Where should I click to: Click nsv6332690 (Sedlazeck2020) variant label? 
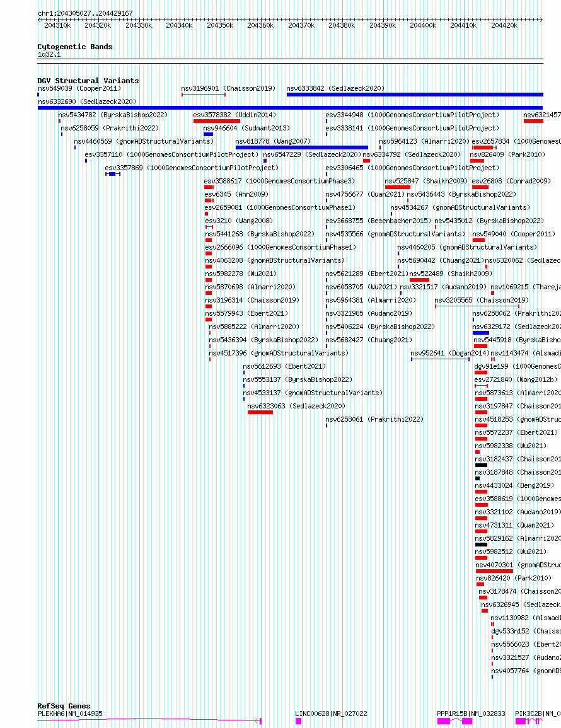87,101
